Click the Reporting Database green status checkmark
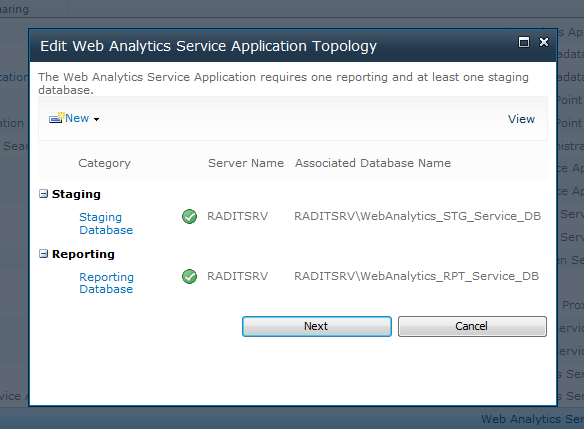The width and height of the screenshot is (584, 429). 189,276
